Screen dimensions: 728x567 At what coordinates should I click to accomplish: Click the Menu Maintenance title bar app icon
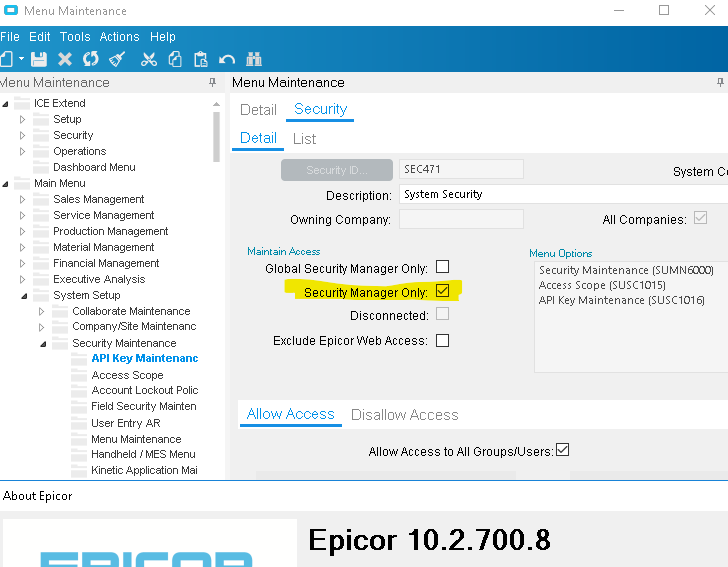(x=11, y=10)
